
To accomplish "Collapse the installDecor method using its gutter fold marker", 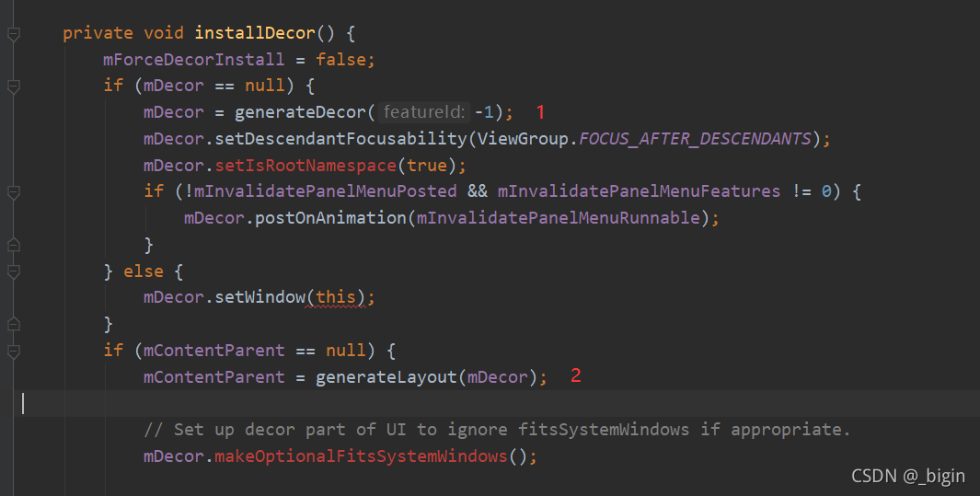I will point(13,34).
